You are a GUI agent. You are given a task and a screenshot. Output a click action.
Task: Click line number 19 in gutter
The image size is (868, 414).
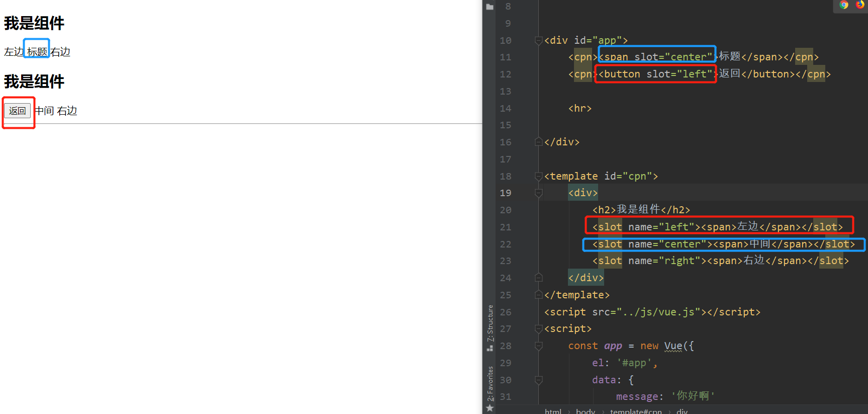pyautogui.click(x=506, y=193)
